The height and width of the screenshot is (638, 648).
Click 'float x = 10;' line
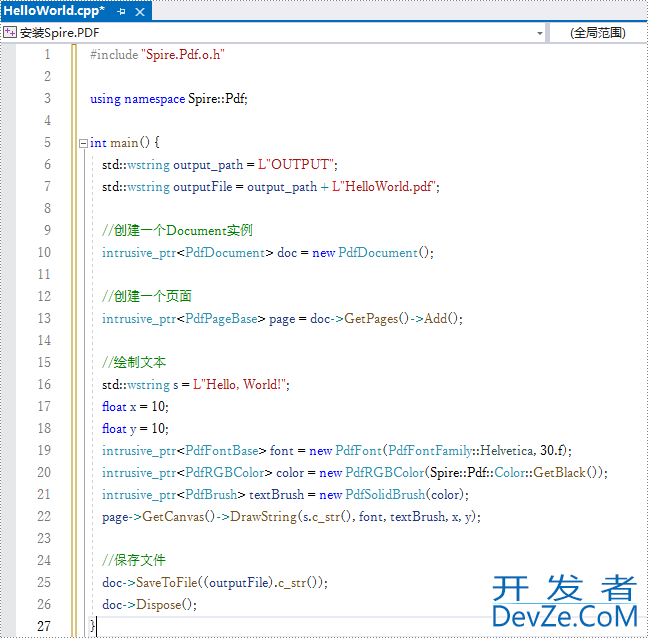[135, 407]
